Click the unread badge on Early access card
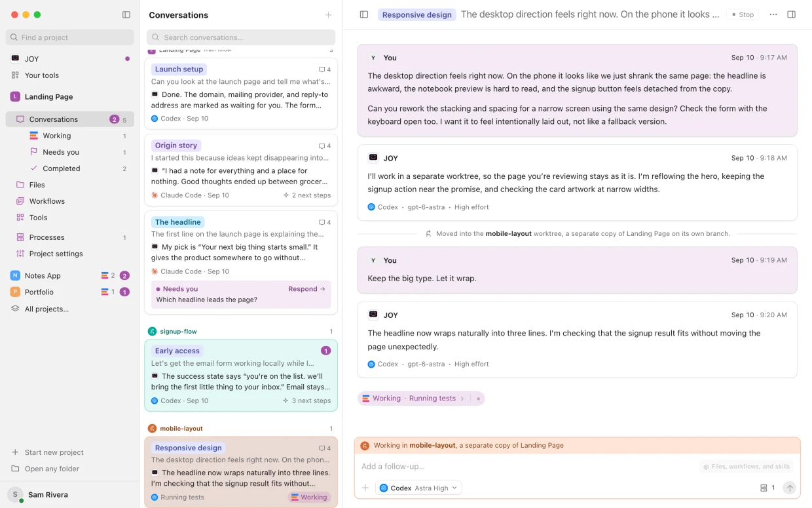 tap(326, 351)
